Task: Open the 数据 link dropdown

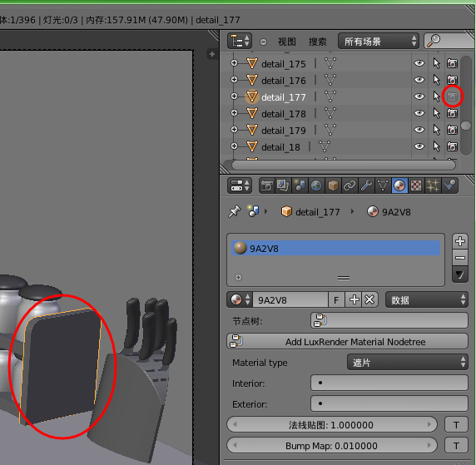Action: pos(427,300)
